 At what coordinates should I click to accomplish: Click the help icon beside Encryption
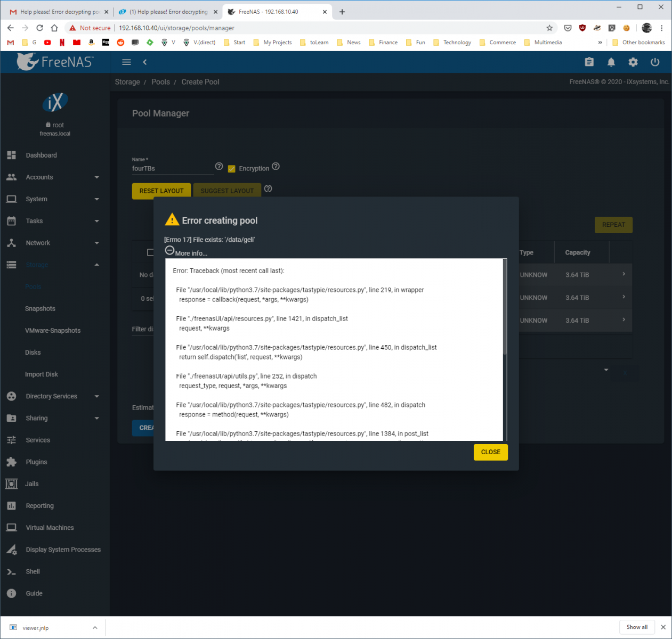[x=276, y=166]
